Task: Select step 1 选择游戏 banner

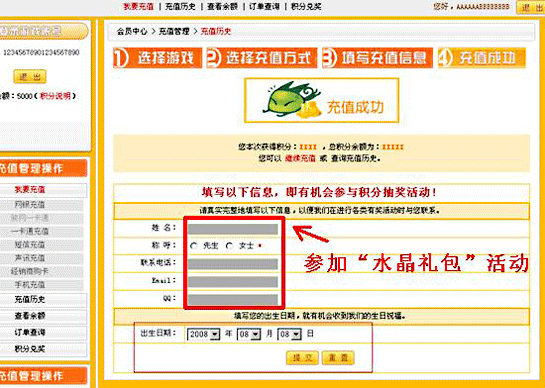Action: [x=157, y=58]
